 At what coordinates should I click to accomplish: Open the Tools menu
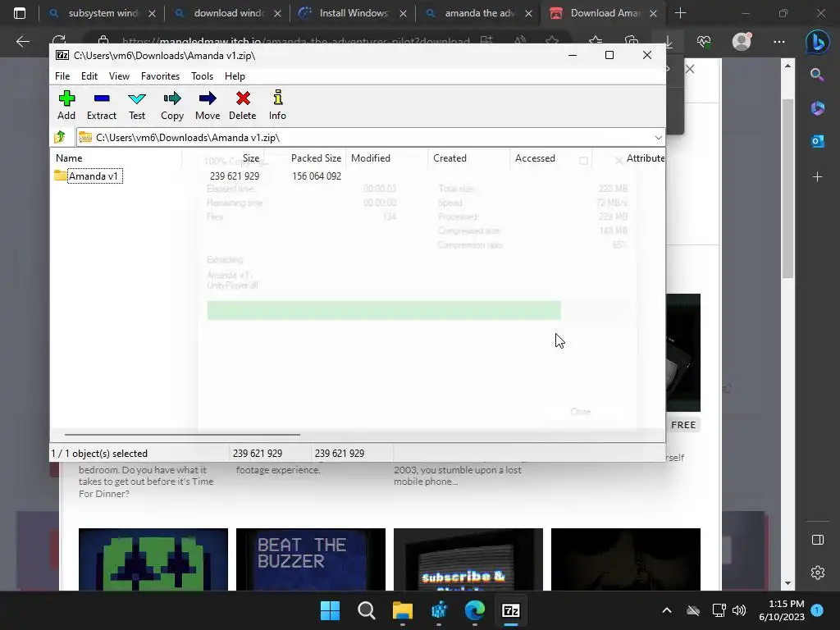tap(202, 76)
